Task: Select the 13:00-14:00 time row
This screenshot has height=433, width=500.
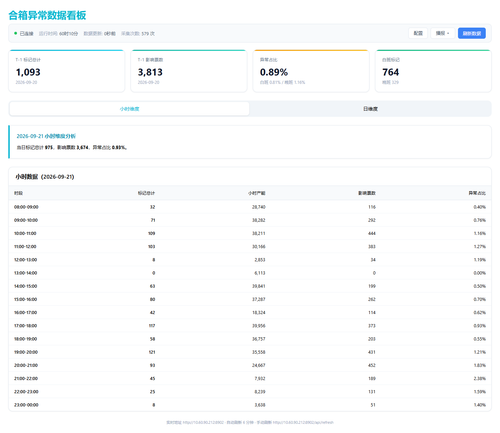Action: (x=250, y=273)
